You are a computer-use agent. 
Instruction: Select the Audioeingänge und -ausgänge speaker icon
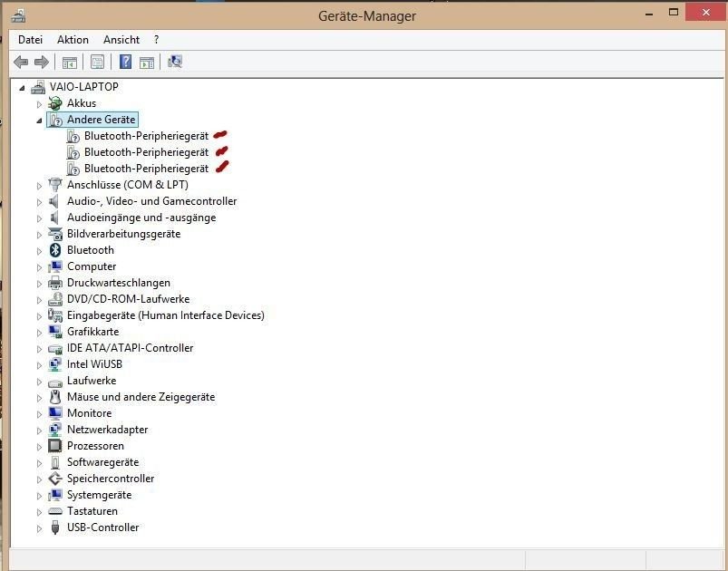pyautogui.click(x=55, y=218)
